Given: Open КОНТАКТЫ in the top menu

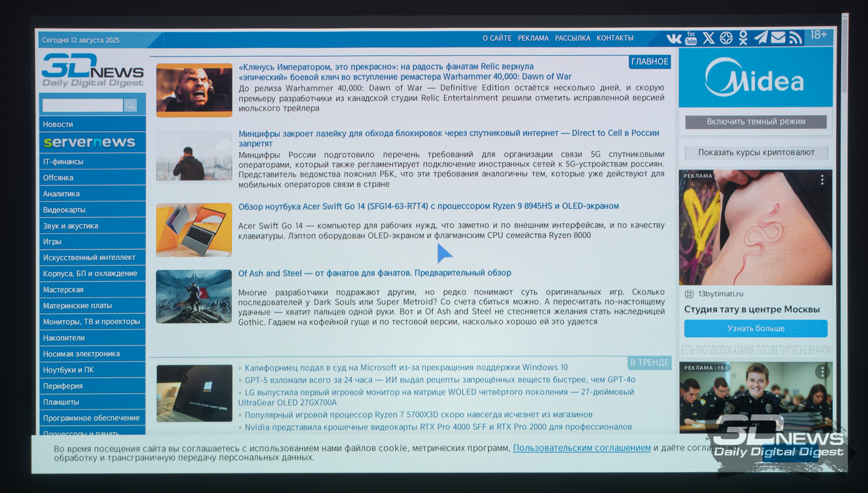Looking at the screenshot, I should (x=615, y=38).
